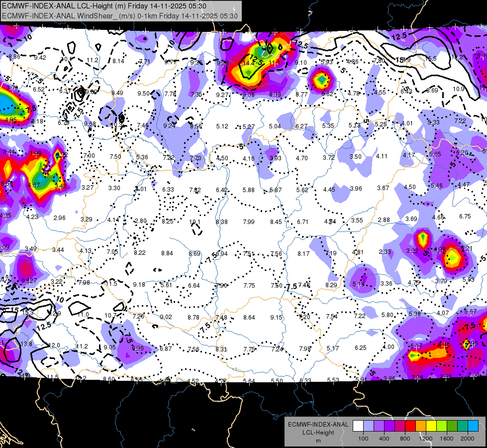Click the wind shear value 8.25
The width and height of the screenshot is (487, 448).
click(x=168, y=222)
